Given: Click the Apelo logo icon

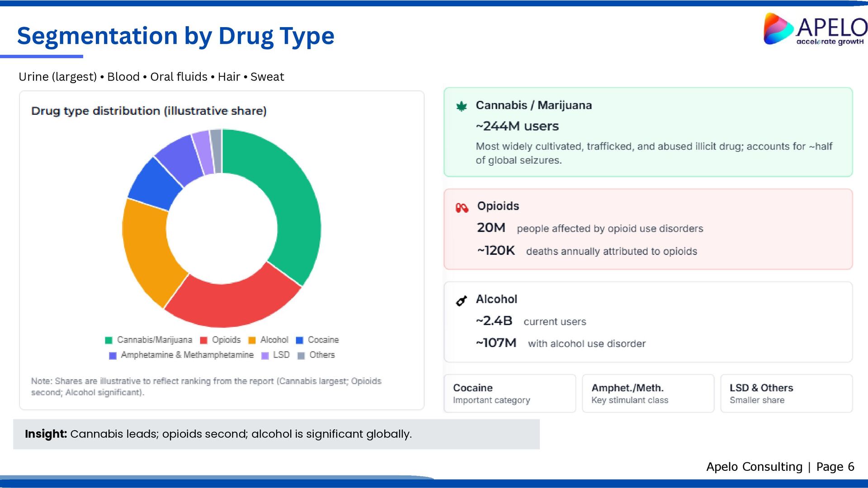Looking at the screenshot, I should (778, 29).
